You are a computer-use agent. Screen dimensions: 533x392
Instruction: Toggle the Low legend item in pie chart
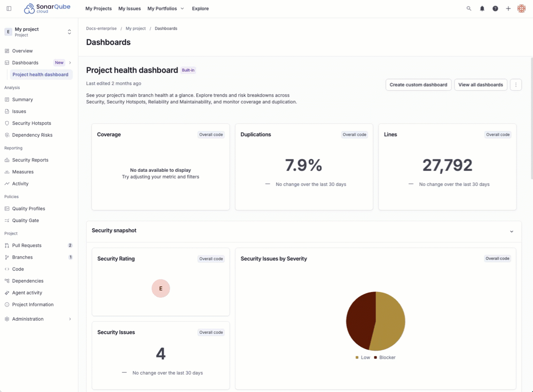coord(363,358)
